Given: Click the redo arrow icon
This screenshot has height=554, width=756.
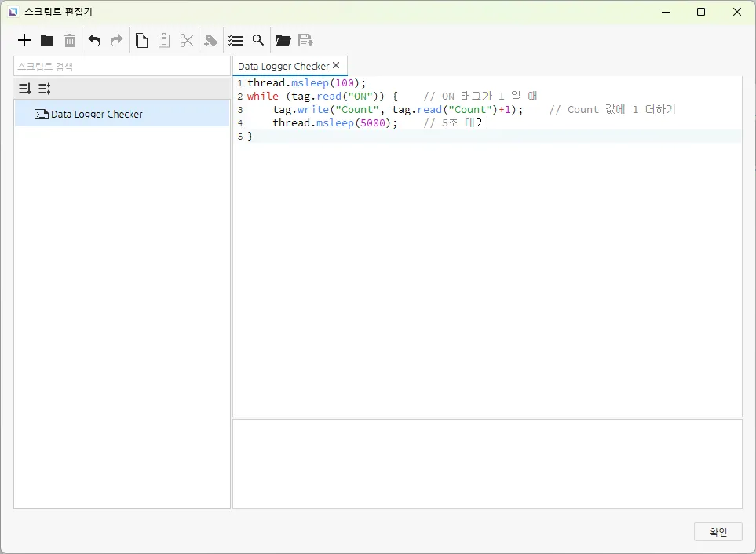Looking at the screenshot, I should tap(116, 40).
